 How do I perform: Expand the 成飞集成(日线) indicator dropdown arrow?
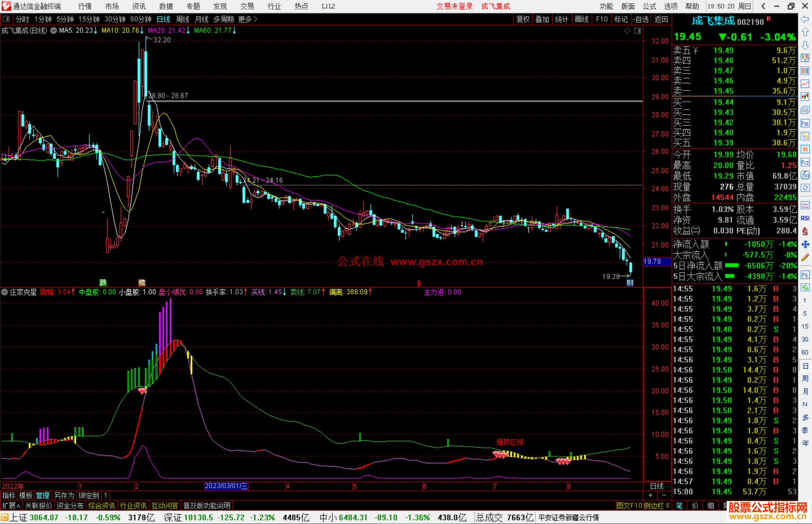53,30
